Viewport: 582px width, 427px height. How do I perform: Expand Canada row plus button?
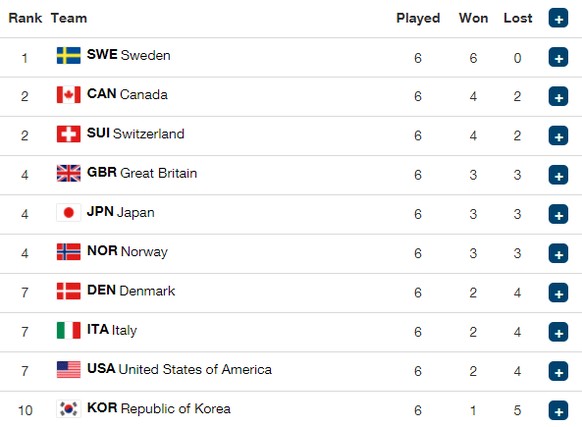[x=558, y=97]
